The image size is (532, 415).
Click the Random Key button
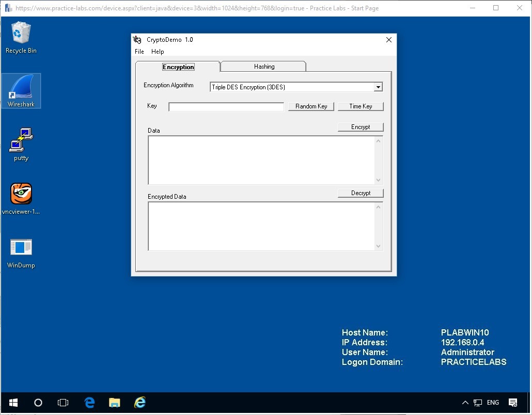coord(311,106)
